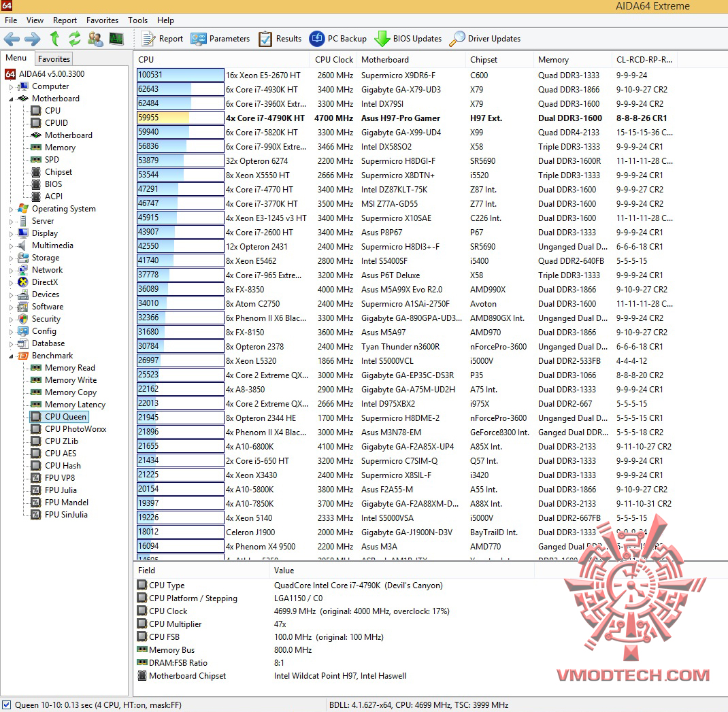Expand the Server tree node
728x712 pixels.
click(x=11, y=222)
